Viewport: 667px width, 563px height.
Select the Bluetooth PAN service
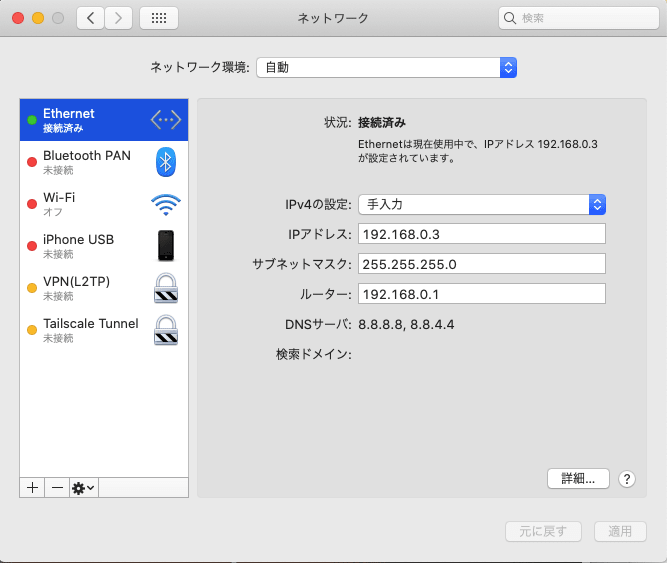point(104,162)
